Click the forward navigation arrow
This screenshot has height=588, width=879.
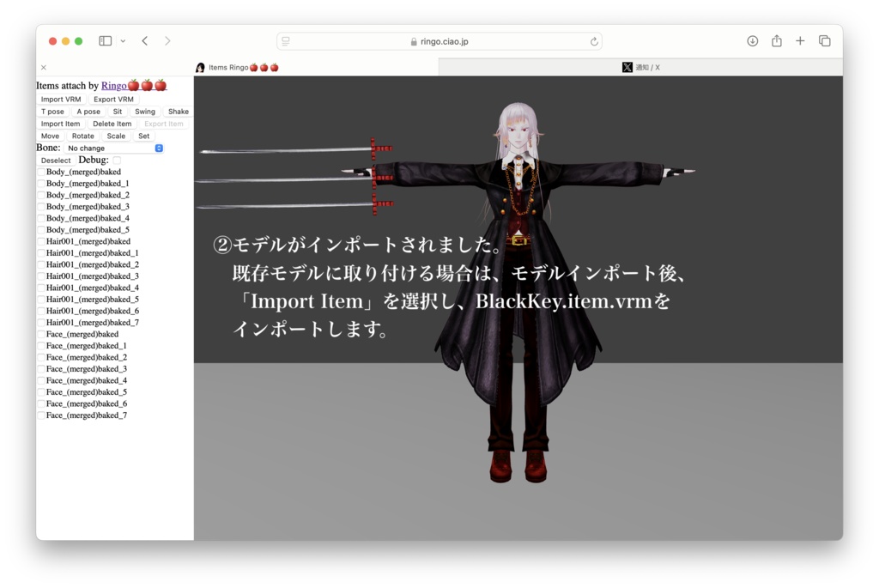coord(167,40)
